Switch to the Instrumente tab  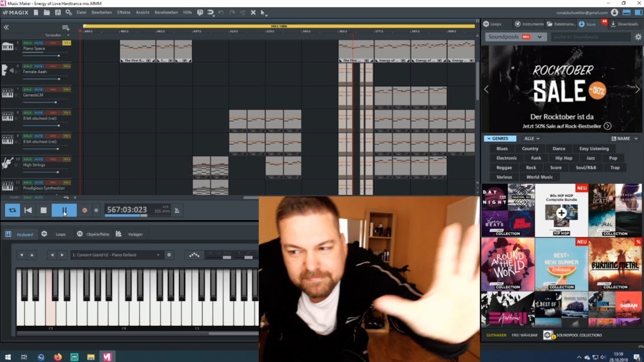coord(529,24)
